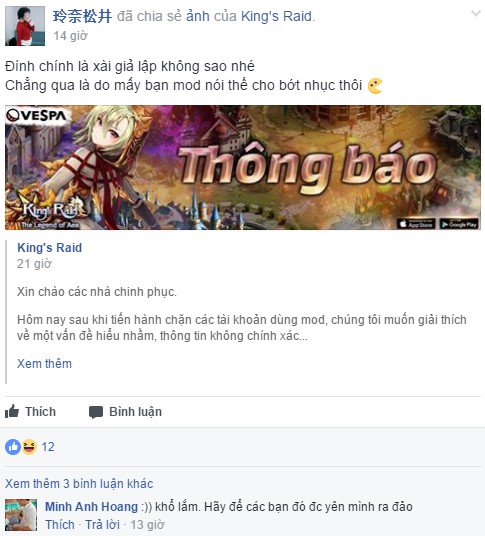Click the Haha laughing reaction icon
This screenshot has height=536, width=485.
click(29, 447)
